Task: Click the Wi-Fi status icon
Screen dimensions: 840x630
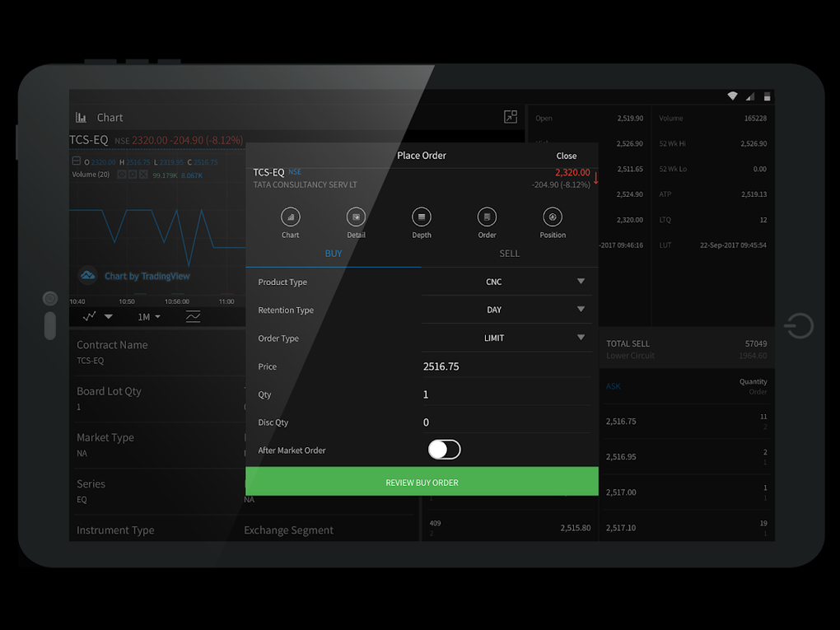Action: (x=732, y=96)
